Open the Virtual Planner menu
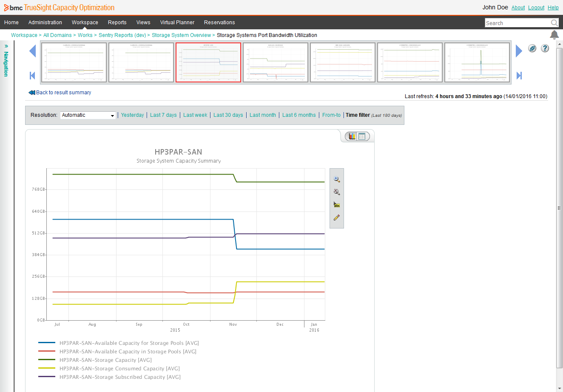The image size is (563, 392). coord(177,23)
